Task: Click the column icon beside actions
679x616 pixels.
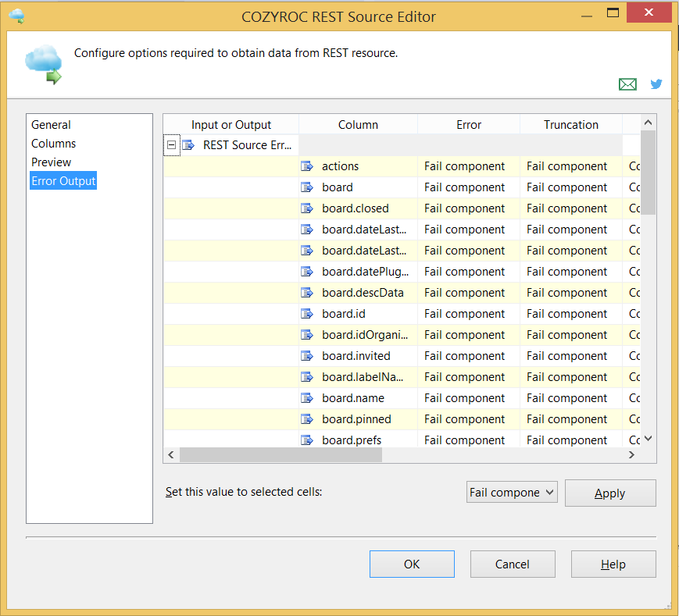Action: [307, 166]
